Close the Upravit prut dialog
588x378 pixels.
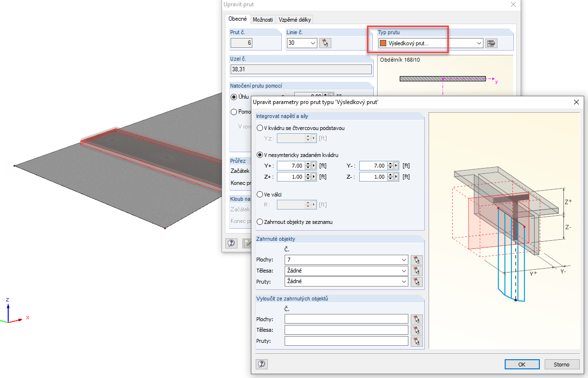[x=512, y=4]
